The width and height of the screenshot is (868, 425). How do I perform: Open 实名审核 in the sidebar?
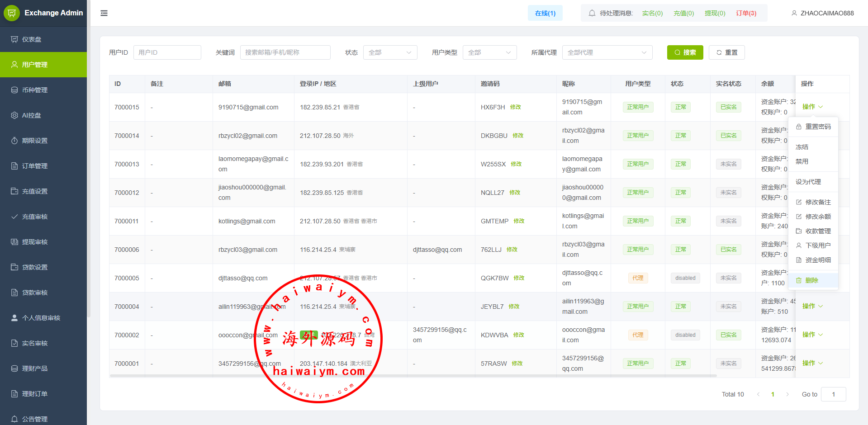tap(34, 343)
